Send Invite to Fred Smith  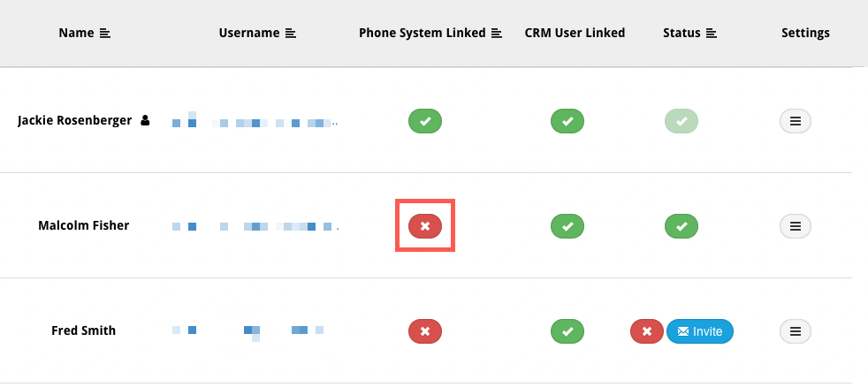point(700,331)
